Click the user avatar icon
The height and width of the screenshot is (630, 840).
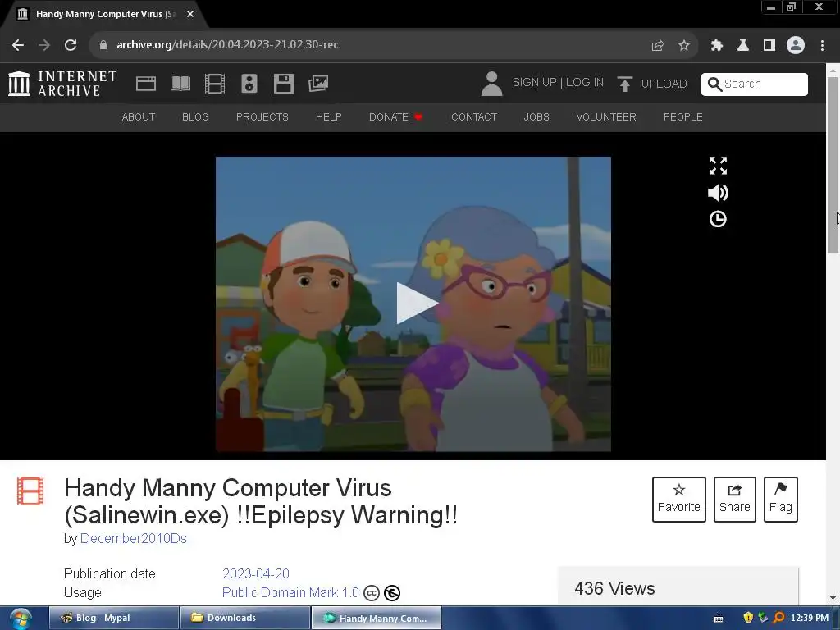click(491, 84)
